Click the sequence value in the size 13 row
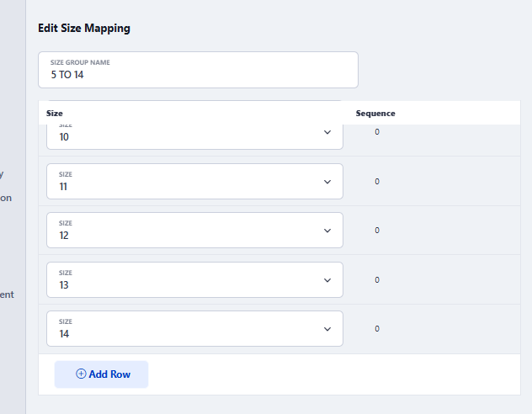 pos(377,280)
